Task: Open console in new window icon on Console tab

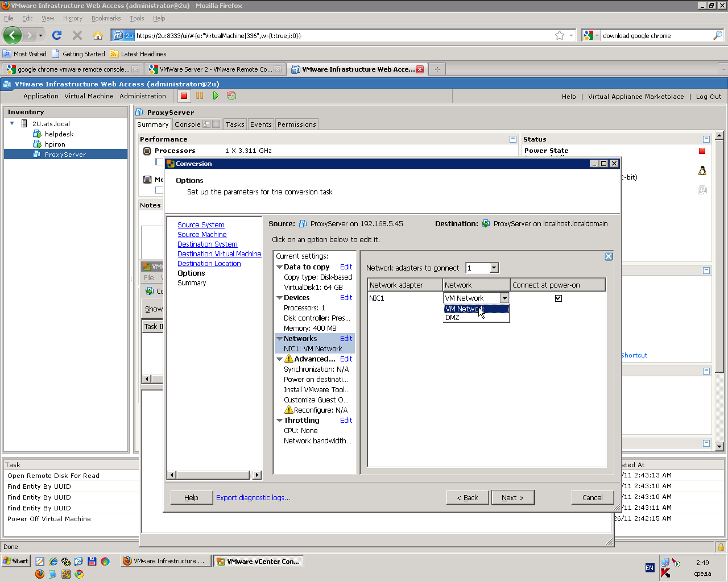Action: pyautogui.click(x=206, y=124)
